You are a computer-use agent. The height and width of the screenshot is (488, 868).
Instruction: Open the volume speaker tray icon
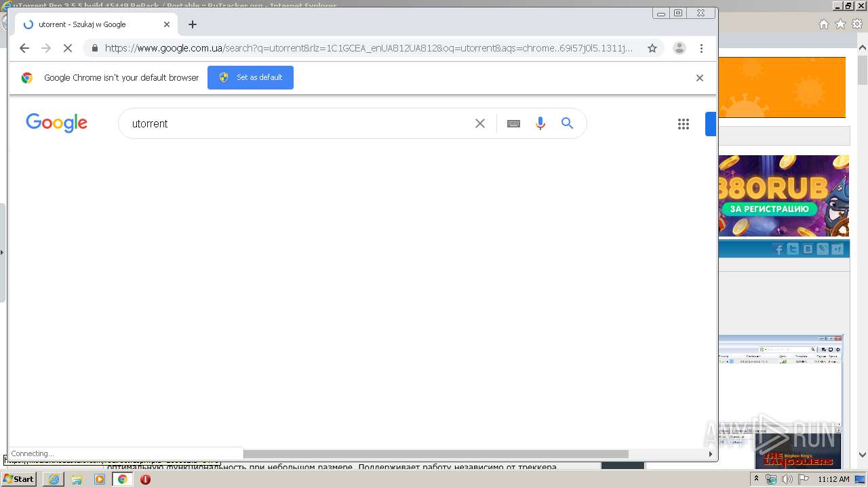click(x=787, y=479)
